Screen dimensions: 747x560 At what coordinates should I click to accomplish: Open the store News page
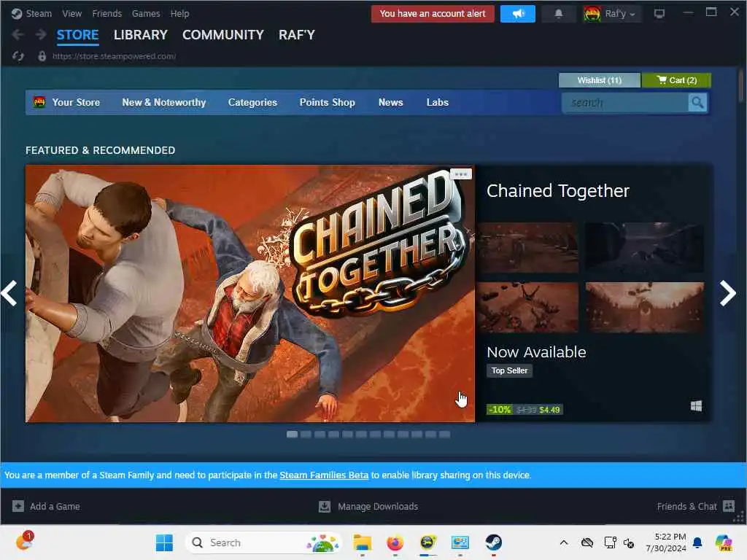click(x=391, y=102)
